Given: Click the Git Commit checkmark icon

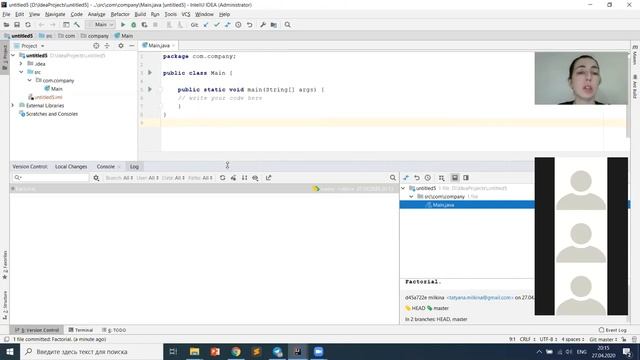Looking at the screenshot, I should [217, 25].
